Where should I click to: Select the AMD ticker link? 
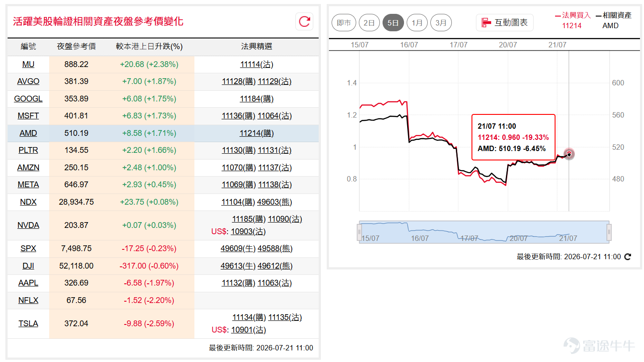[28, 133]
